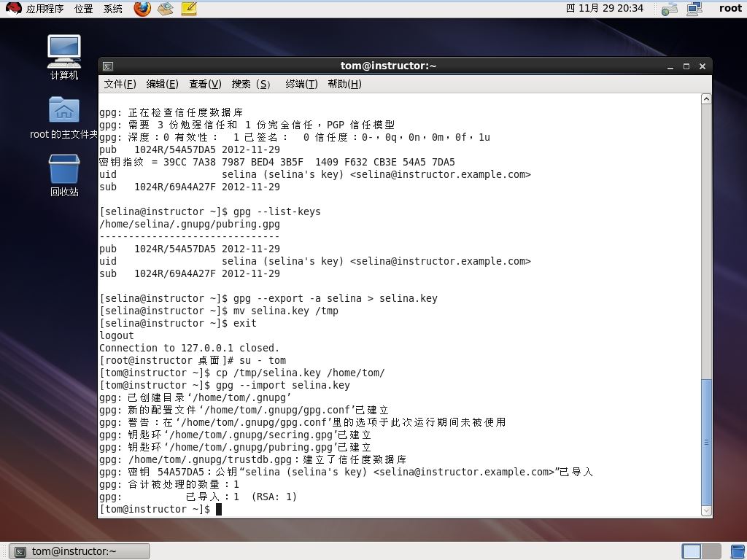
Task: Click the terminal window menu icon
Action: [x=108, y=66]
